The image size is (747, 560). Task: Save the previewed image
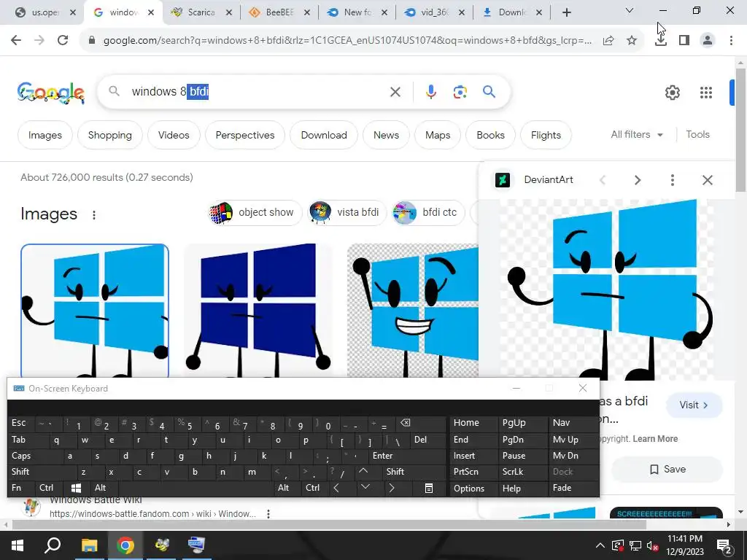(x=667, y=470)
